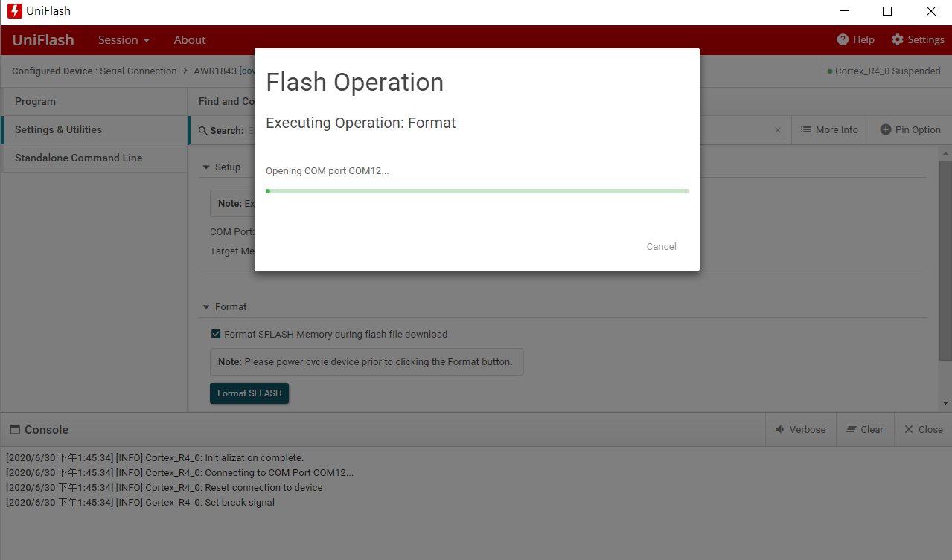Click the power cycle note in the Format section

coord(367,362)
